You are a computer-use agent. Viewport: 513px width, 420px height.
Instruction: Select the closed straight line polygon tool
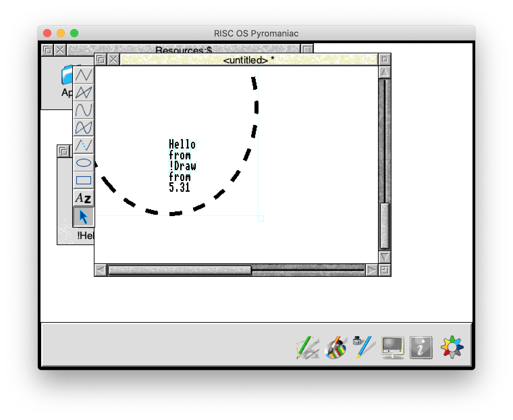(84, 93)
